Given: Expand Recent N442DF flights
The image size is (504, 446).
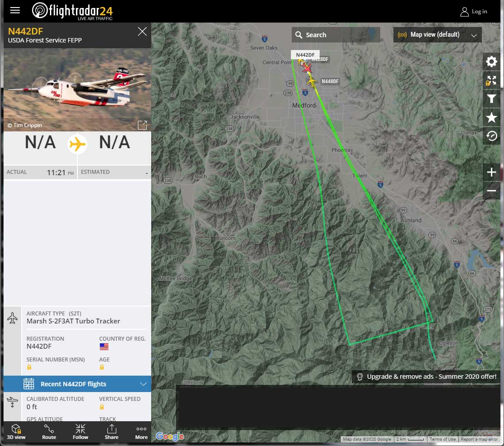Looking at the screenshot, I should tap(77, 384).
